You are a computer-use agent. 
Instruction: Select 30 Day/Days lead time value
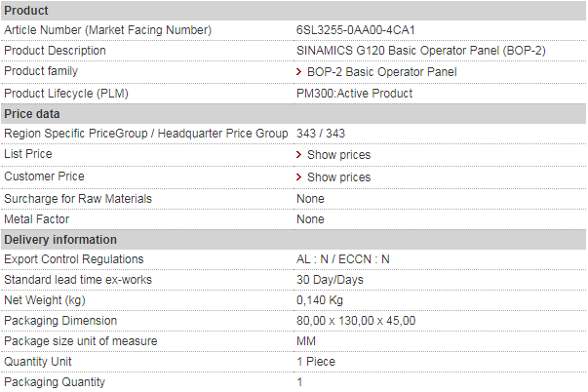coord(330,280)
